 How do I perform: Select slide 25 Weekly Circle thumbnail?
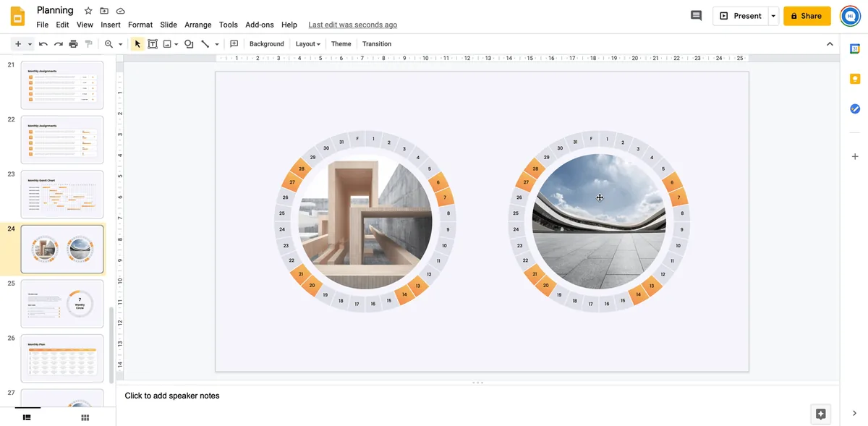tap(62, 304)
